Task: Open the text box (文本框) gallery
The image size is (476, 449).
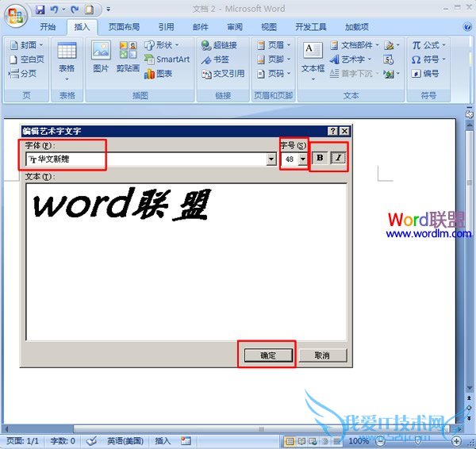Action: click(x=313, y=62)
